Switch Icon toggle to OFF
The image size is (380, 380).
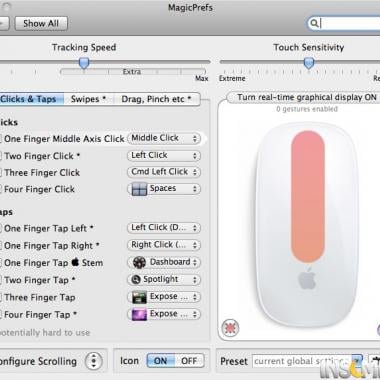[189, 361]
